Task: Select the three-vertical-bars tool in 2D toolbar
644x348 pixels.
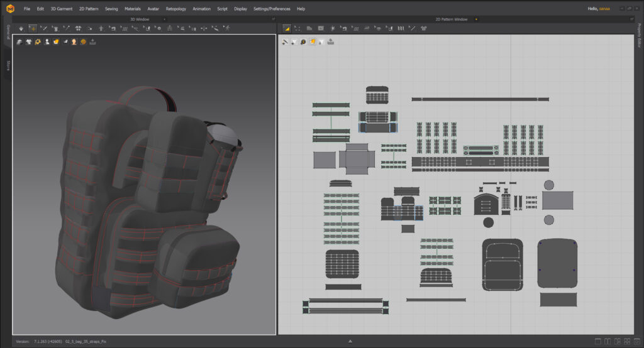Action: [401, 28]
